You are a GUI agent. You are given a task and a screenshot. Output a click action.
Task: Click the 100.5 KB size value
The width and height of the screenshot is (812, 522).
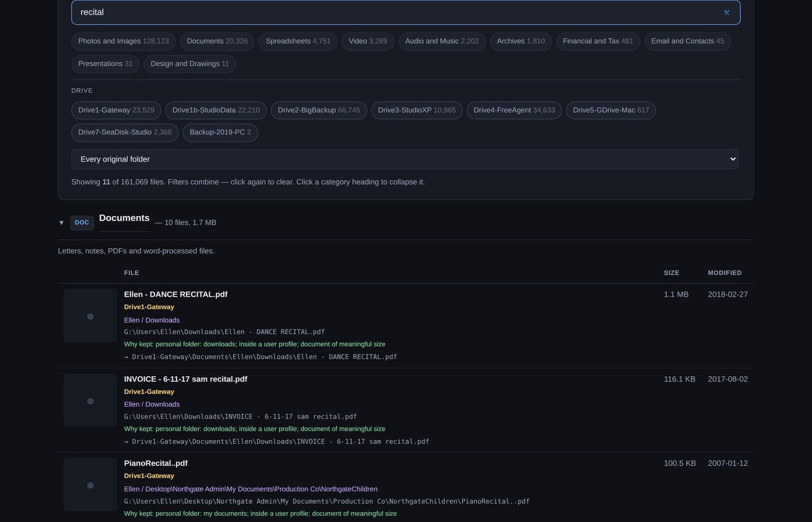pyautogui.click(x=680, y=464)
